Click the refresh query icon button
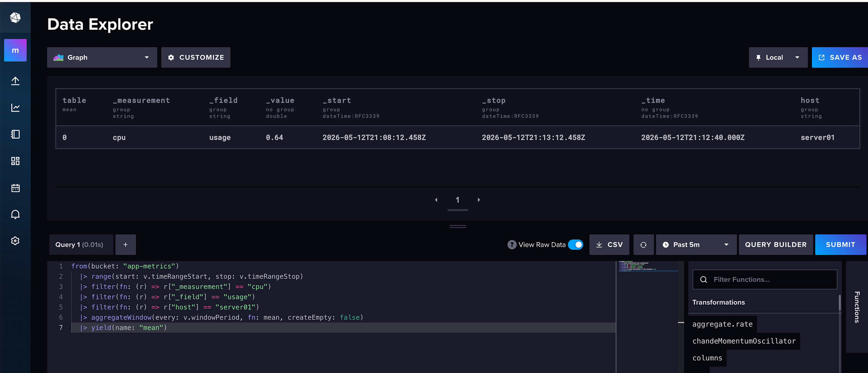This screenshot has height=373, width=868. coord(643,245)
